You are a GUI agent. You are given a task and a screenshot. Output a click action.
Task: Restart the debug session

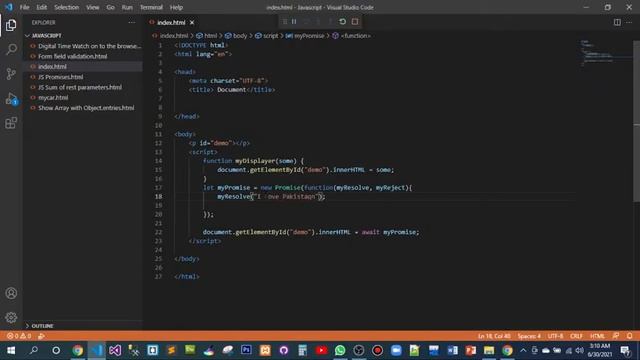click(x=342, y=22)
